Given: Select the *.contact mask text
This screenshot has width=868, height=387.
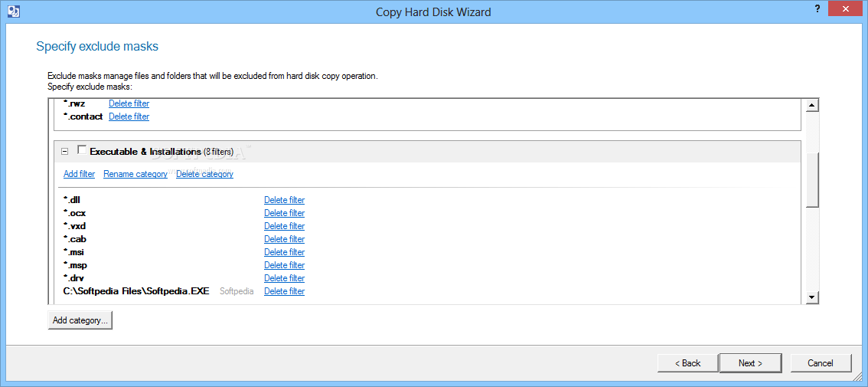Looking at the screenshot, I should tap(83, 116).
